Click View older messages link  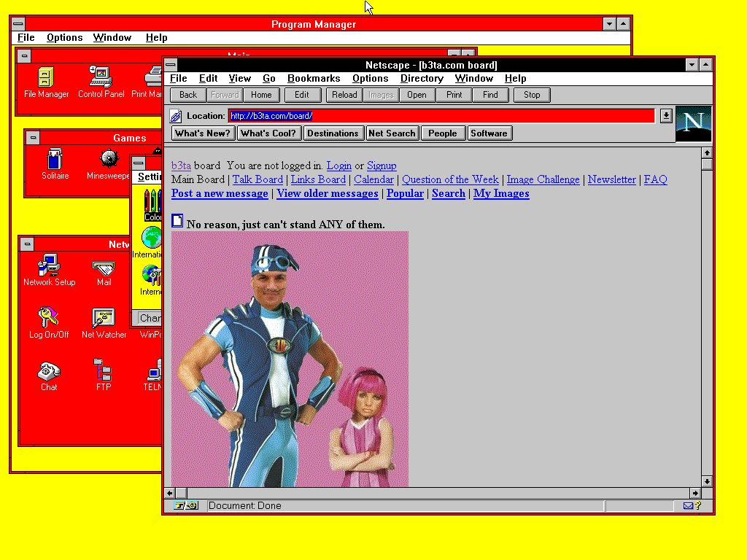click(x=328, y=193)
